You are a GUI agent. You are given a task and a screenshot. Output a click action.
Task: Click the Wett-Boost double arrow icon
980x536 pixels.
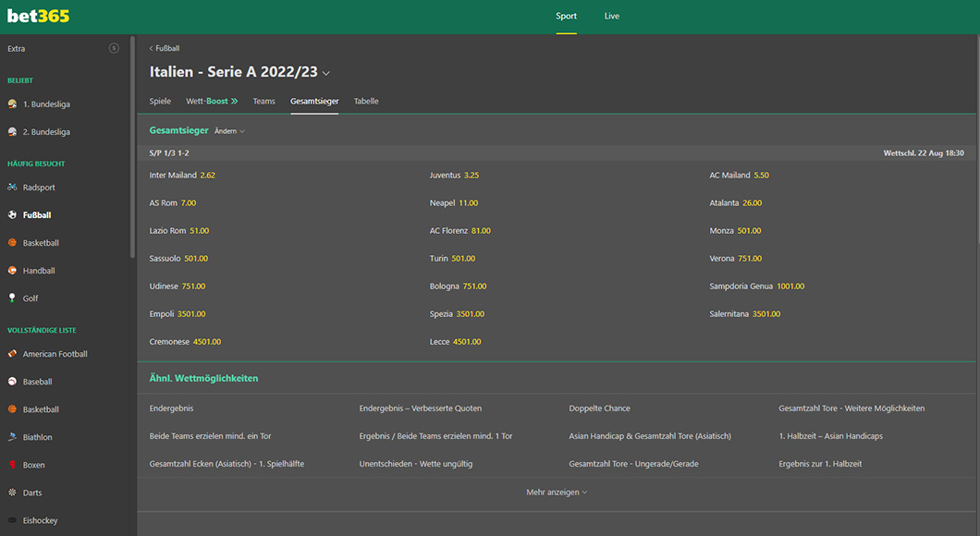coord(235,102)
